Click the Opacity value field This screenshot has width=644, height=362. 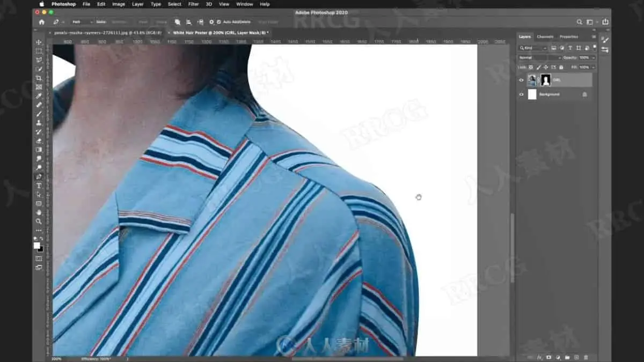point(584,57)
